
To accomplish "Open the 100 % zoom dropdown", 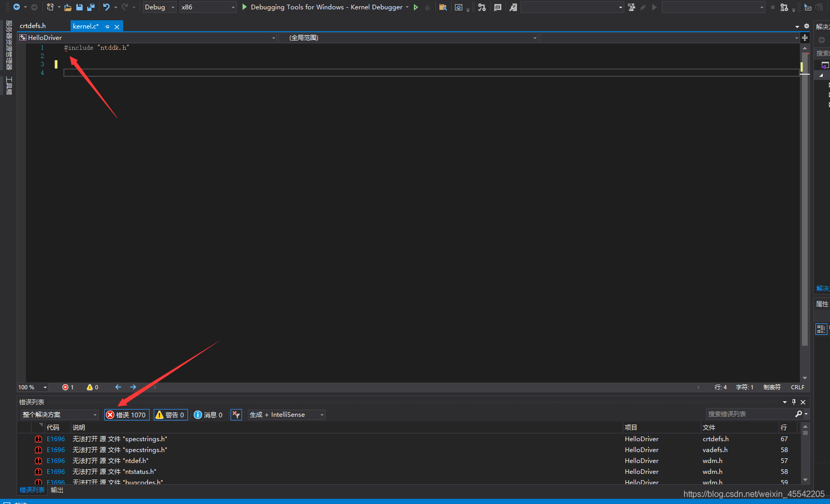I will coord(33,387).
